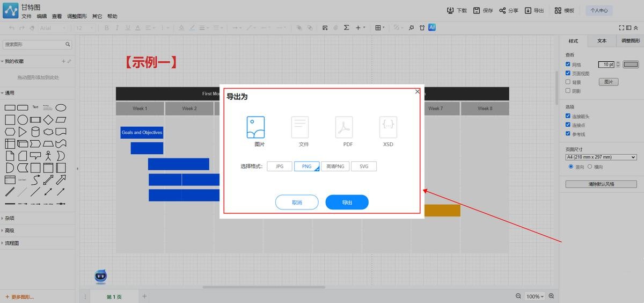The image size is (644, 303).
Task: Click the AI assistant toolbar icon
Action: click(x=432, y=27)
